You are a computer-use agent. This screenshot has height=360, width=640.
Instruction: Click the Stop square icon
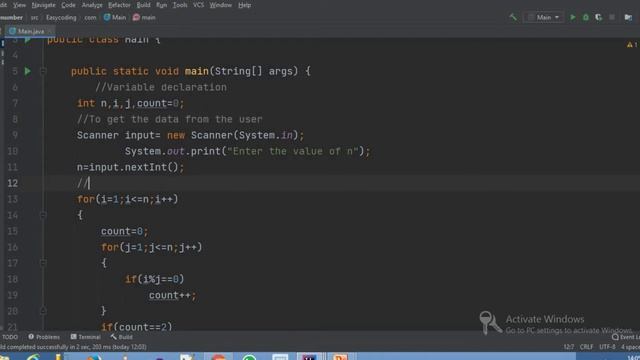click(612, 18)
